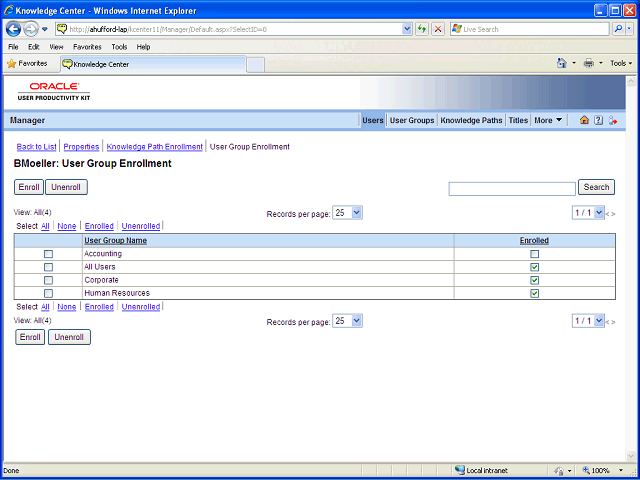640x480 pixels.
Task: Click the browser address bar URL
Action: tap(229, 29)
